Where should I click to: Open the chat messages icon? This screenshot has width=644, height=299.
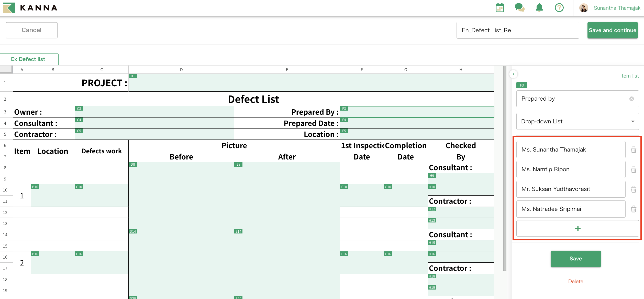coord(519,8)
